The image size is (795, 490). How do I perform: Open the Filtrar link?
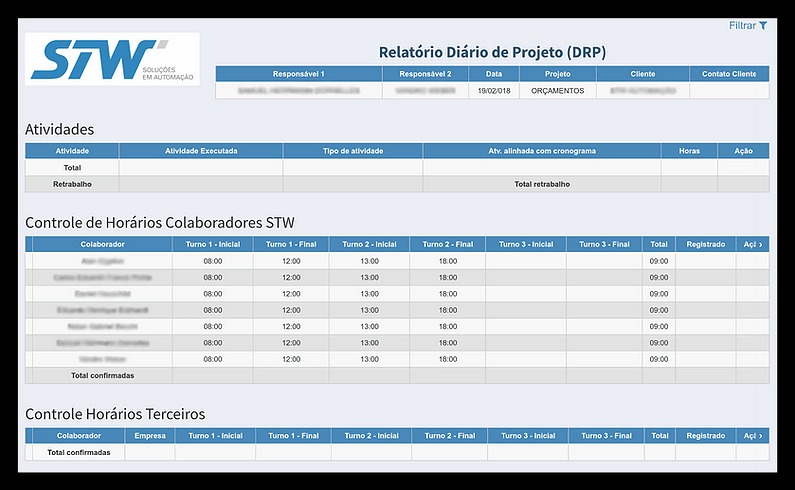742,25
